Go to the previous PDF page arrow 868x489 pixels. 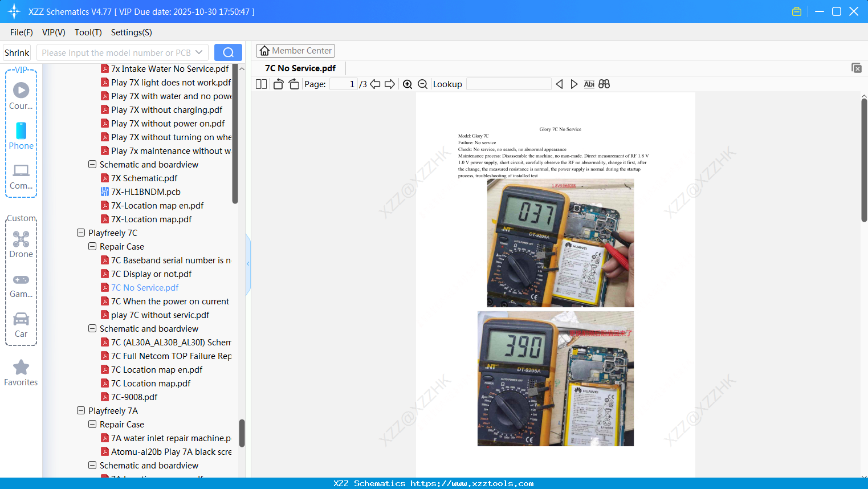(375, 84)
